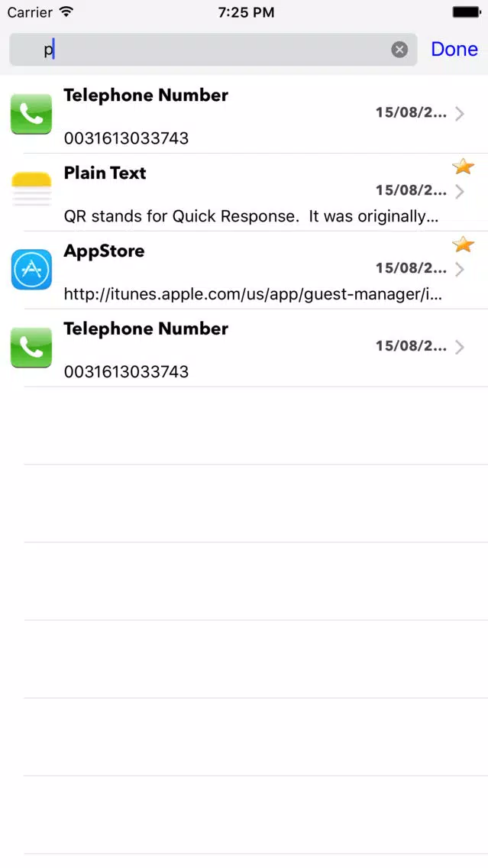Open first Telephone Number entry via its chevron
Viewport: 488px width, 868px height.
[459, 114]
